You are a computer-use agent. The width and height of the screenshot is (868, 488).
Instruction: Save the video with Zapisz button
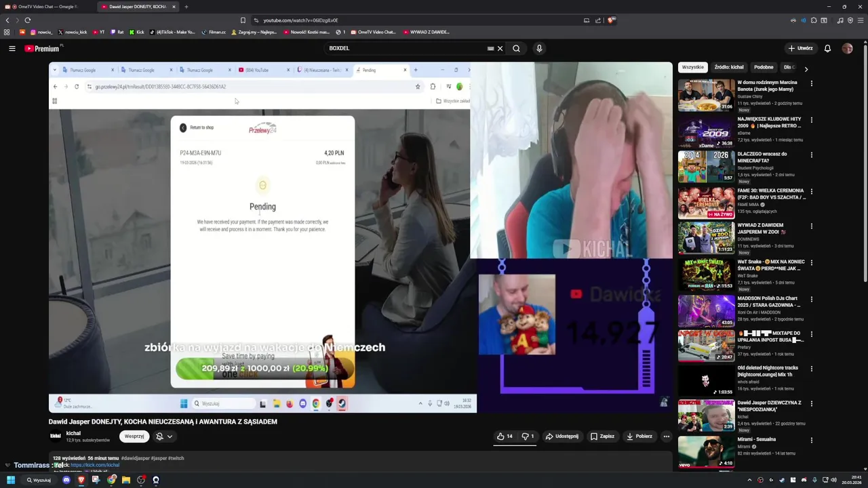point(602,436)
